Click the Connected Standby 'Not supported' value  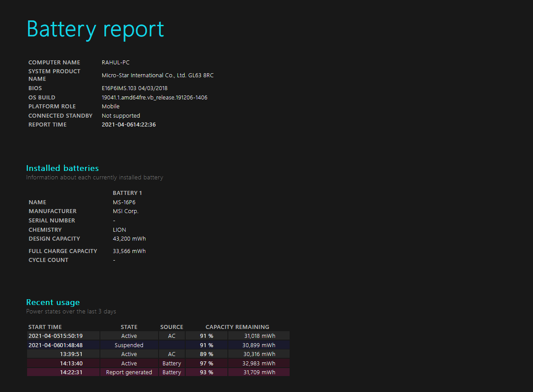click(x=121, y=116)
